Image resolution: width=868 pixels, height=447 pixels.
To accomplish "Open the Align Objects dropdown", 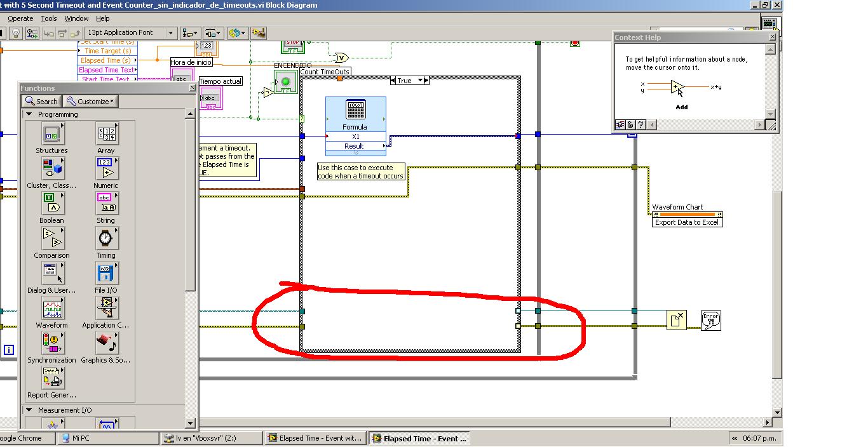I will [190, 33].
